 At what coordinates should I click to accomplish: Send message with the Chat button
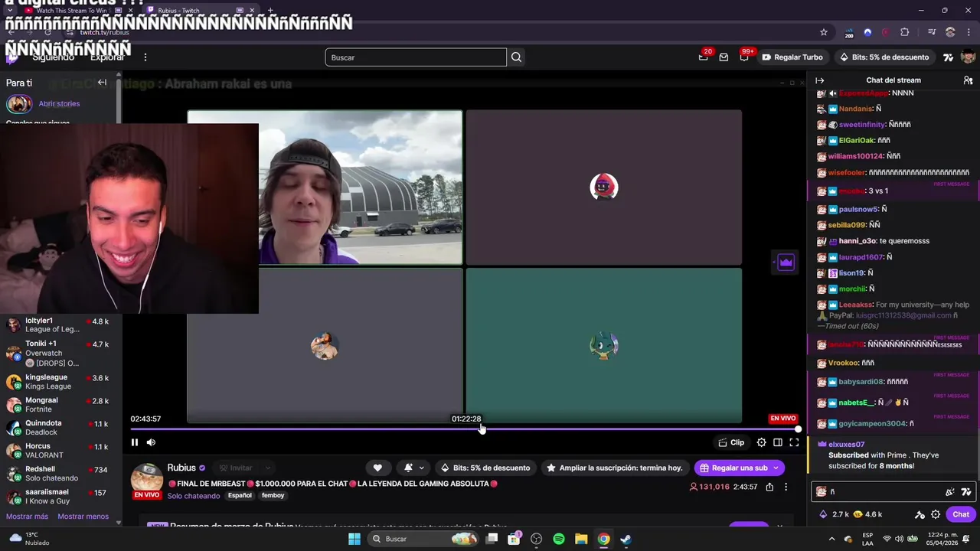pyautogui.click(x=961, y=515)
